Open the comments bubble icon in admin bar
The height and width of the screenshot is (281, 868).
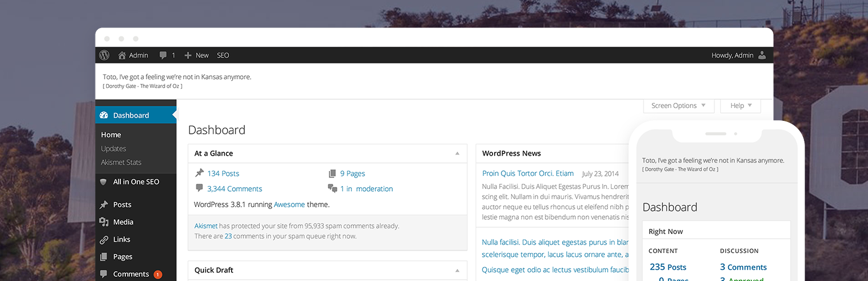tap(163, 55)
